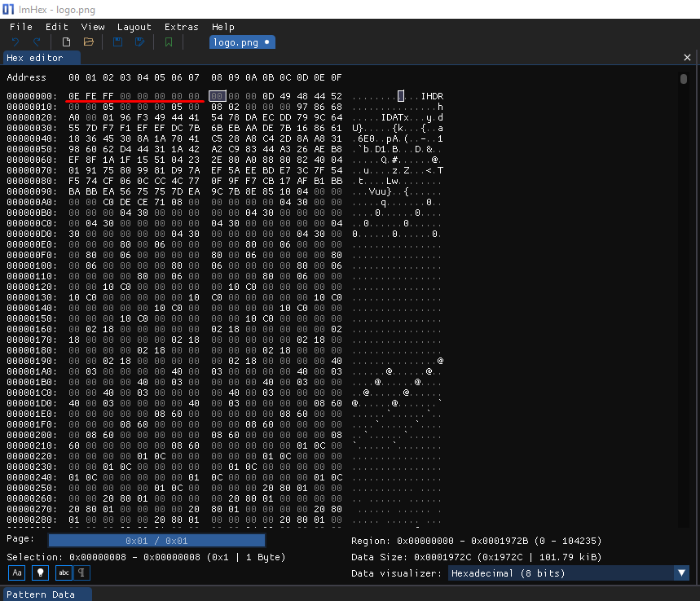Click the Page 0x01 / 0x01 slider
Image resolution: width=700 pixels, height=601 pixels.
click(156, 541)
